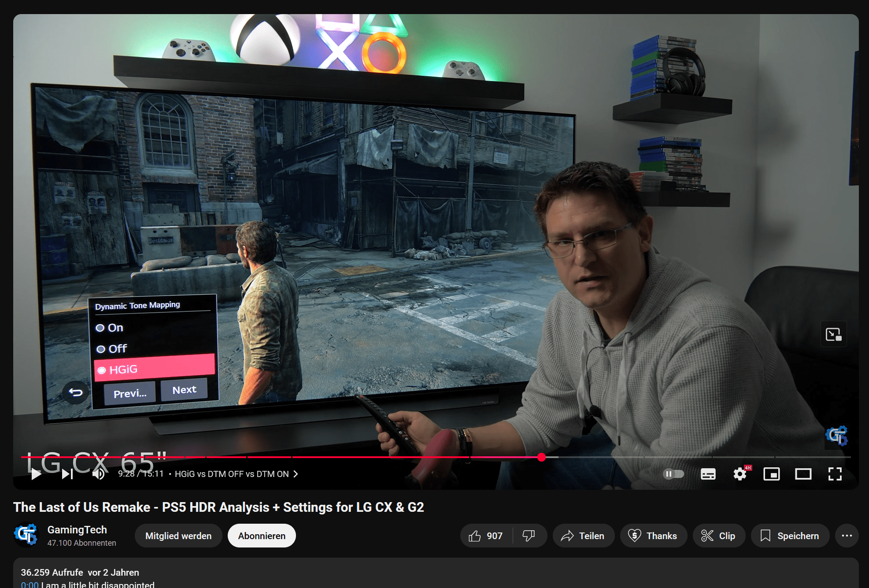Image resolution: width=869 pixels, height=588 pixels.
Task: Like the video with 907 likes
Action: (x=486, y=536)
